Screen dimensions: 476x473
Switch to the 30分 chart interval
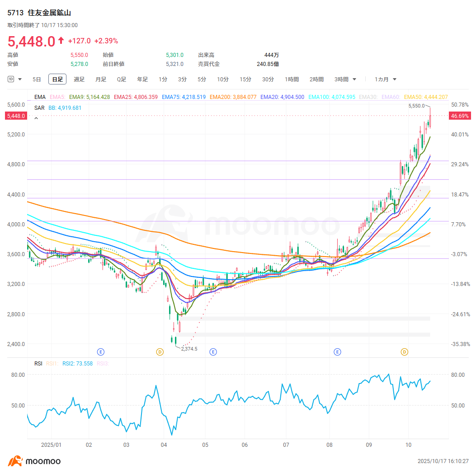[x=268, y=80]
